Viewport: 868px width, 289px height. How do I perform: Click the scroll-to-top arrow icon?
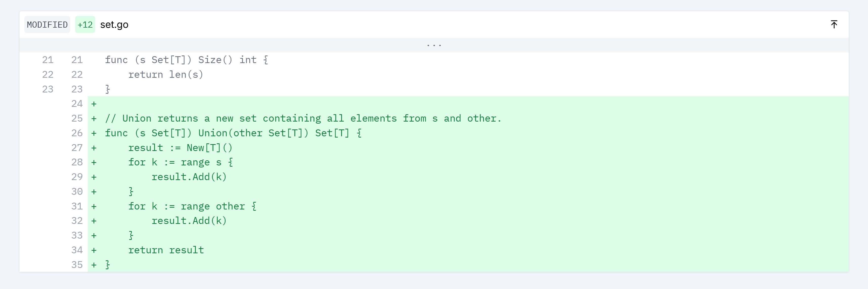[x=834, y=24]
